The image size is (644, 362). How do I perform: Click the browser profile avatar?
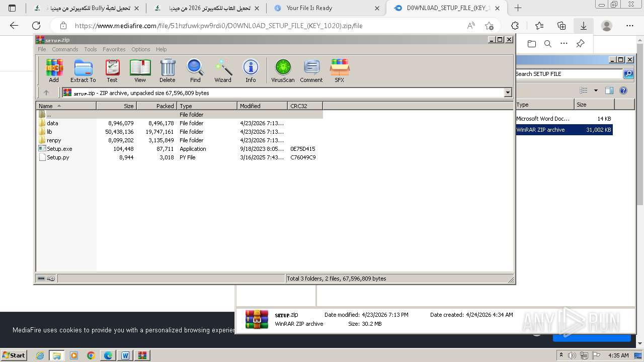pos(607,26)
